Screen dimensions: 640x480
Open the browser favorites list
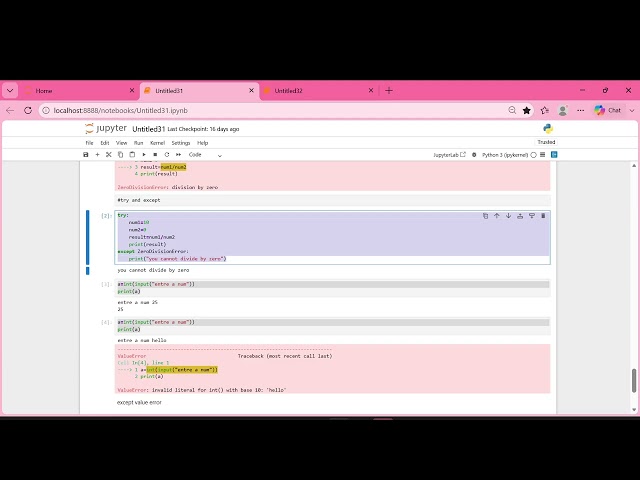pos(544,110)
